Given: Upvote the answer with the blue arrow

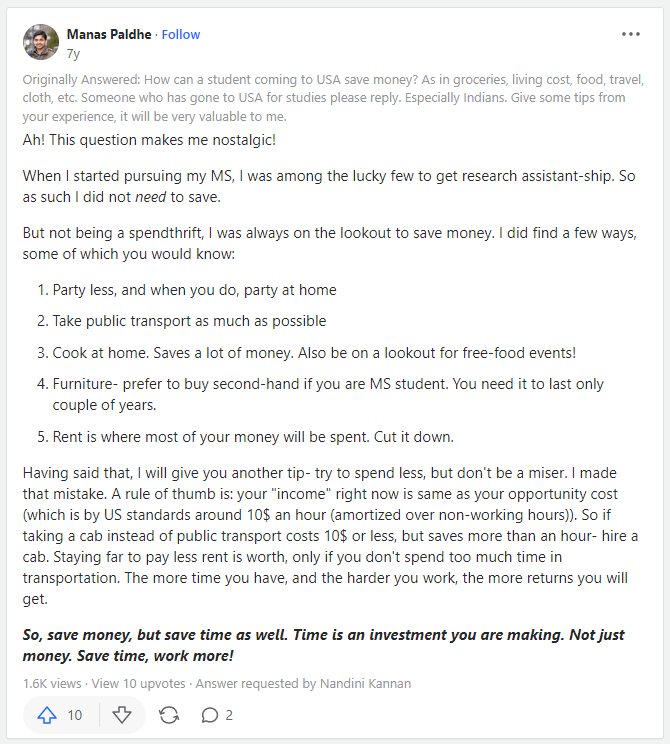Looking at the screenshot, I should [x=47, y=715].
